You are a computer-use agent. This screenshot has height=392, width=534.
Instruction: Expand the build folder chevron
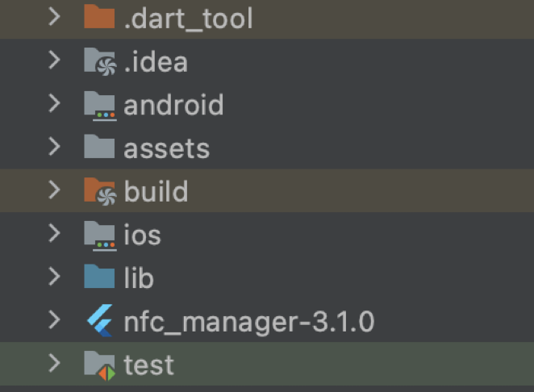pos(54,192)
